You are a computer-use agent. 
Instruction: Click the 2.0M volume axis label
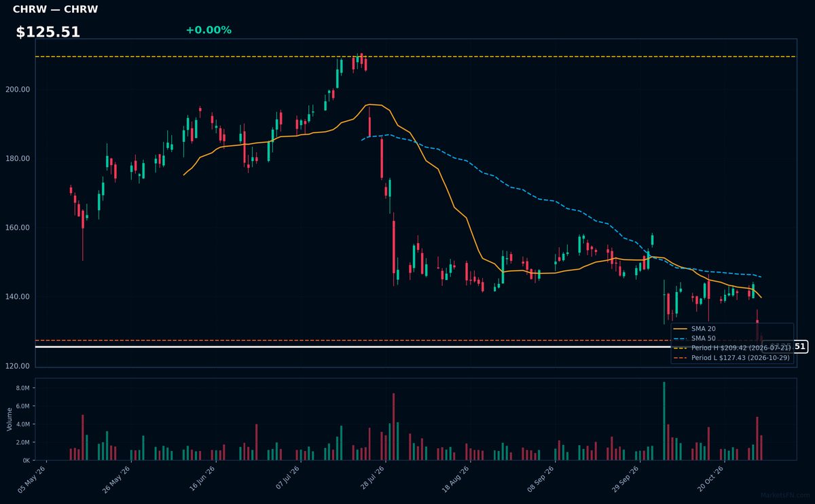coord(23,442)
